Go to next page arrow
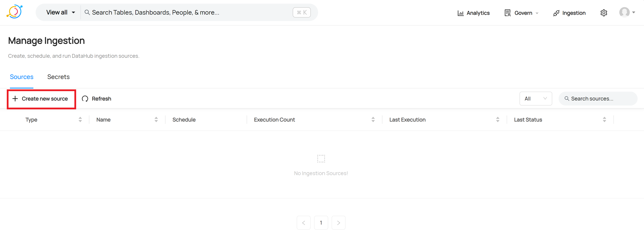The width and height of the screenshot is (644, 239). [x=338, y=223]
